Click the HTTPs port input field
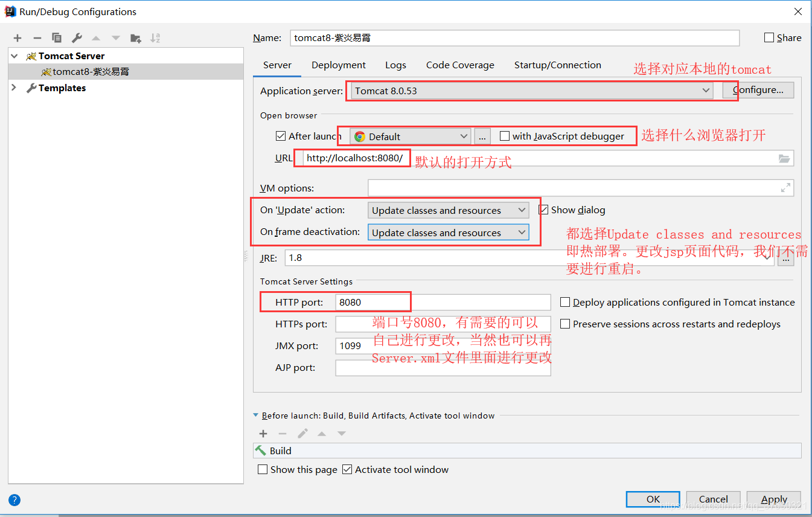Viewport: 812px width, 517px height. coord(443,324)
